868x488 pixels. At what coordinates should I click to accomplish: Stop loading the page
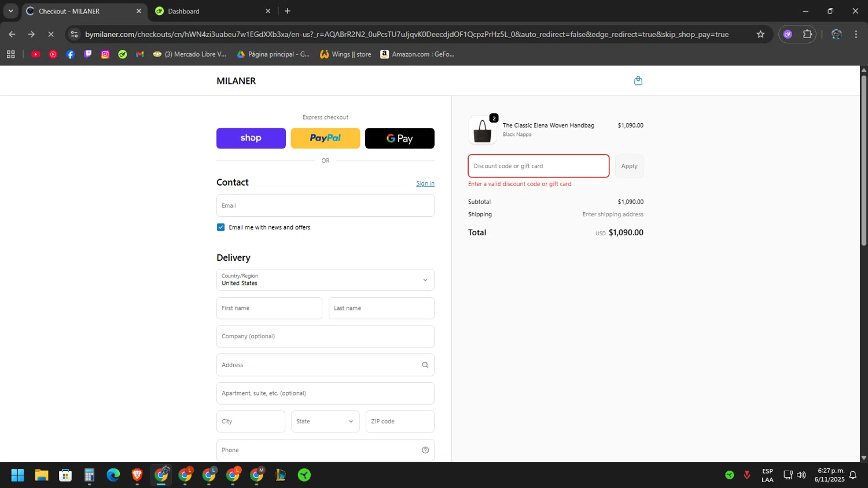(50, 34)
